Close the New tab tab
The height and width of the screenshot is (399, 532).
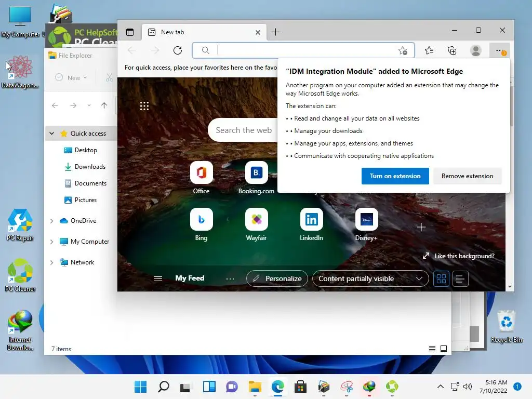(258, 32)
